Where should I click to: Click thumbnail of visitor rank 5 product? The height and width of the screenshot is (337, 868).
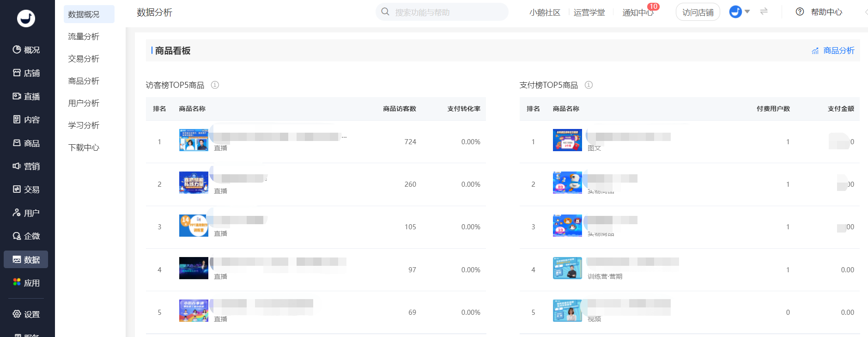(194, 311)
